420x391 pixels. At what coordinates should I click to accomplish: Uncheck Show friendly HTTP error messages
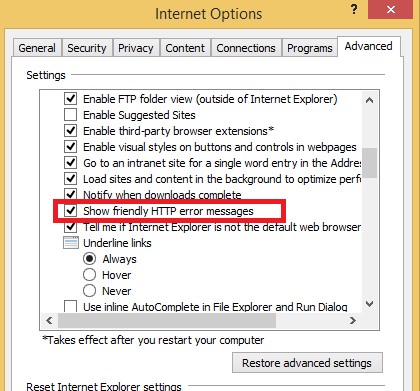click(70, 211)
